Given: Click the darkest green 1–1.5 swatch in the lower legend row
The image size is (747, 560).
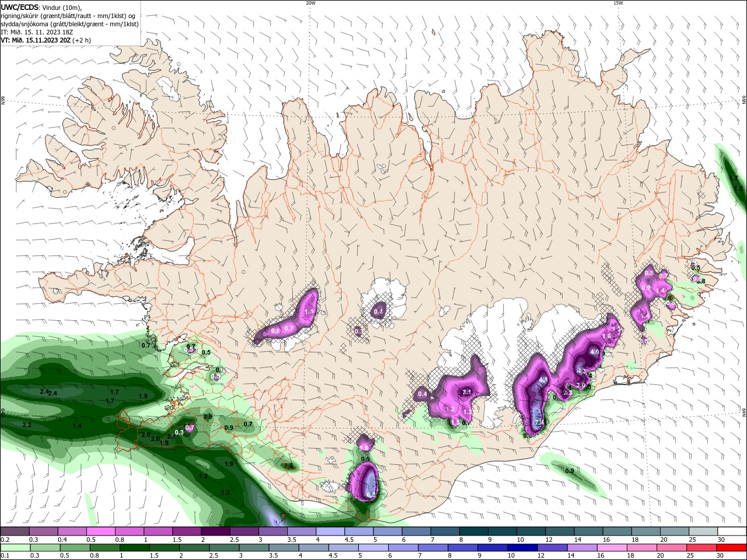Looking at the screenshot, I should (136, 548).
